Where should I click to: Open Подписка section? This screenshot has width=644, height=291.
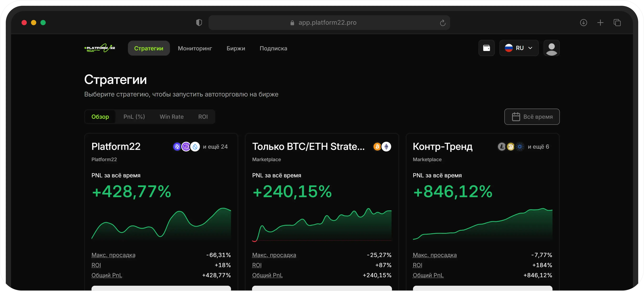point(273,48)
